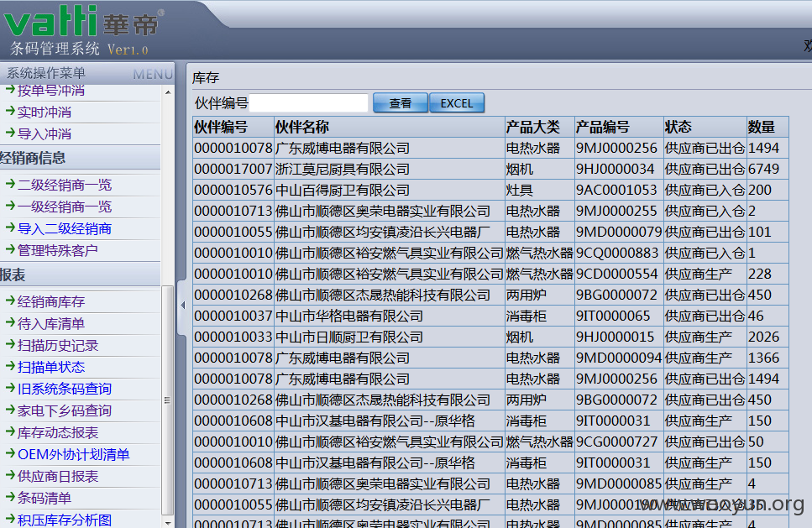Click the arrow icon beside 待入库清单
This screenshot has height=528, width=812.
[x=10, y=322]
